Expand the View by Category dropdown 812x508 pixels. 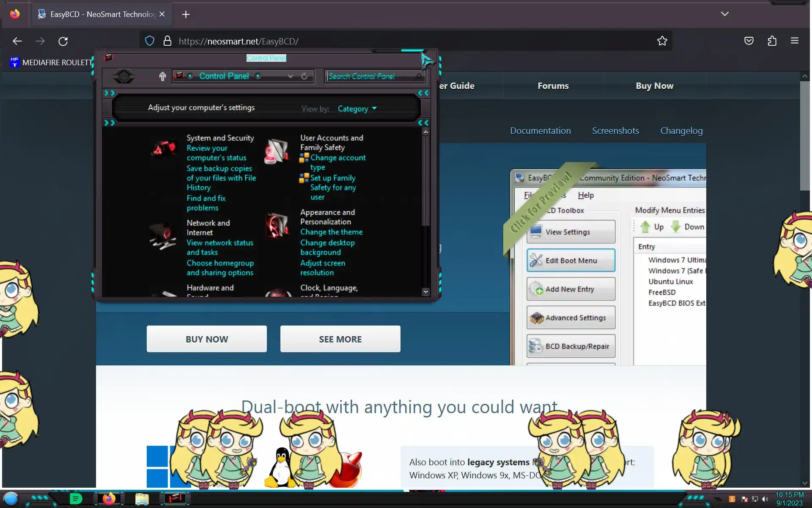[x=357, y=109]
